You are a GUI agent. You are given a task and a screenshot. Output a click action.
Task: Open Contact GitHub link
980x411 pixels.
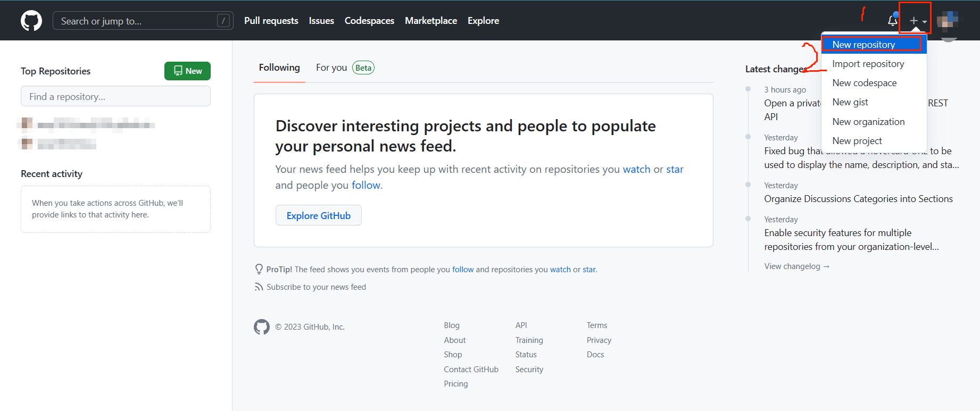coord(471,370)
